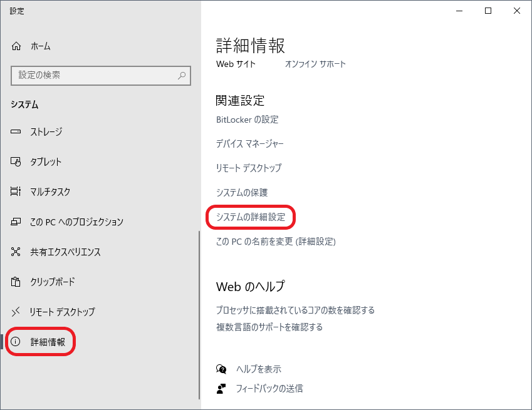Open the BitLocker の設定 link
Viewport: 532px width, 410px height.
click(246, 119)
